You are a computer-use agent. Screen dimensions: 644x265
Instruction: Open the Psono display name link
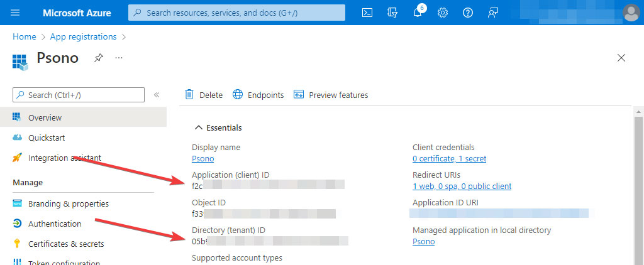[203, 158]
